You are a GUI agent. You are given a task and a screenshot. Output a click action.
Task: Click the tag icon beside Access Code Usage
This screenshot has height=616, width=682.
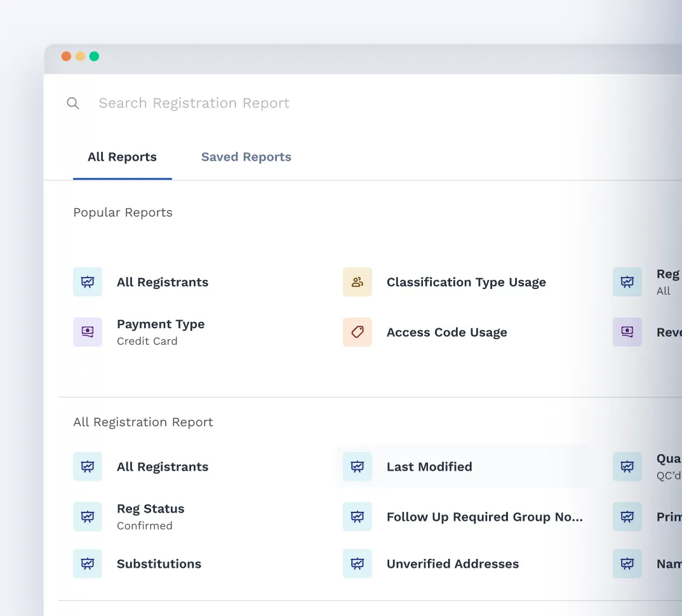point(357,331)
